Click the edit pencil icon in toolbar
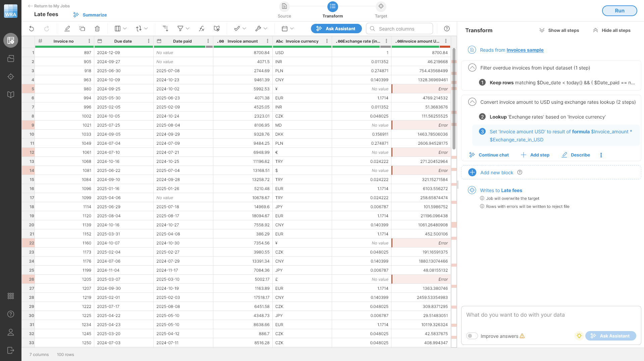The width and height of the screenshot is (644, 361). pyautogui.click(x=67, y=29)
